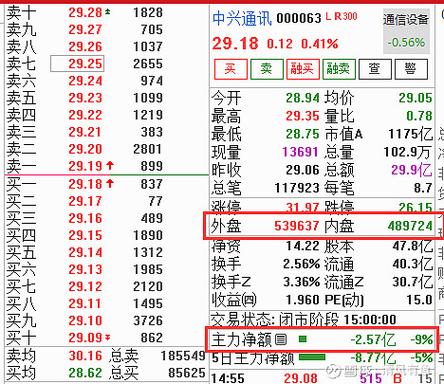The image size is (444, 384).
Task: Click 昨收 value 29.06
Action: (303, 170)
